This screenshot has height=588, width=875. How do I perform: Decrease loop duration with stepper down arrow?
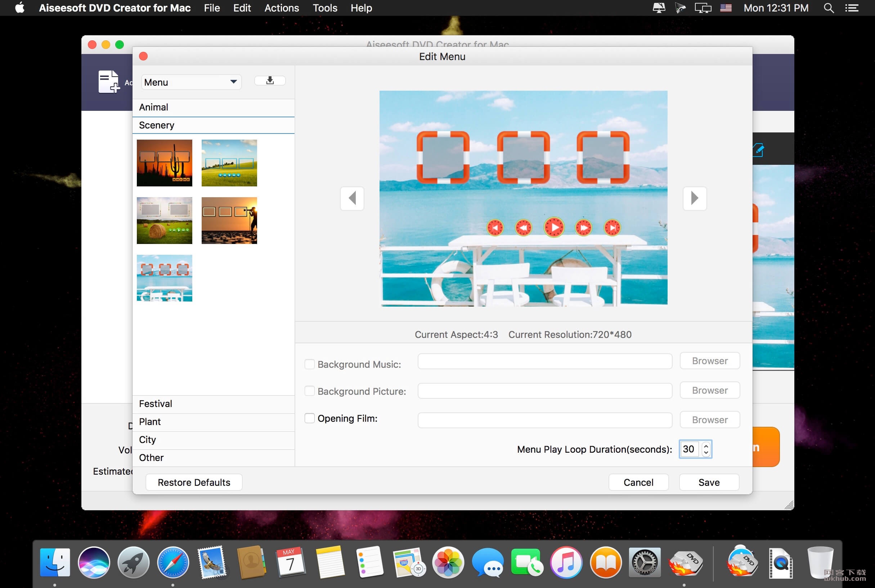706,453
